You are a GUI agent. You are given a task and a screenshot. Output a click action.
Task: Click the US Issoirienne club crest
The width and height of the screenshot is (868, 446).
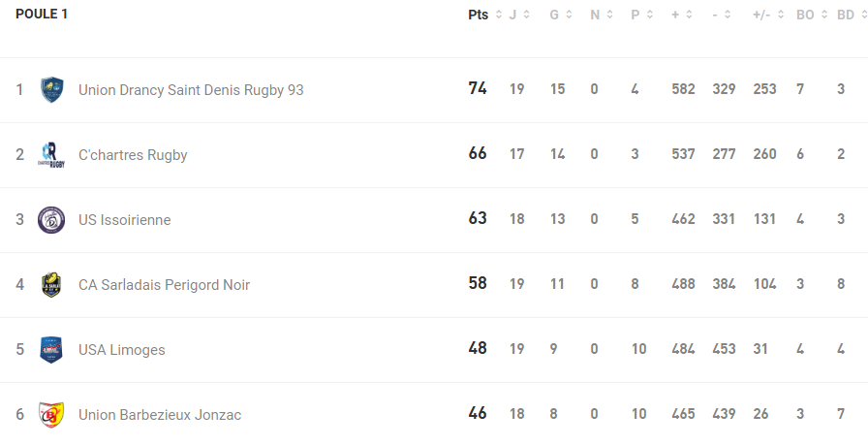(51, 220)
